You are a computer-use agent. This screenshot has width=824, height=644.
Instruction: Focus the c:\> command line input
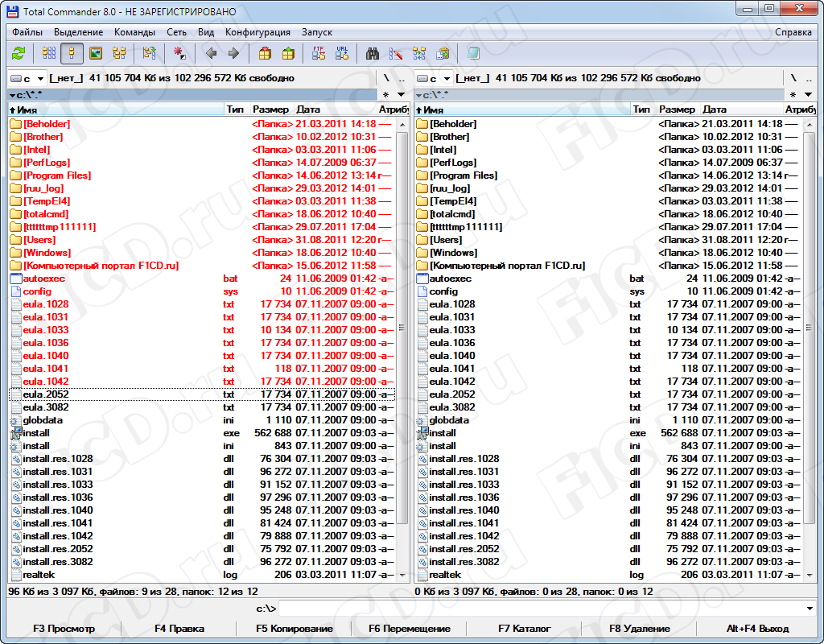pyautogui.click(x=542, y=609)
